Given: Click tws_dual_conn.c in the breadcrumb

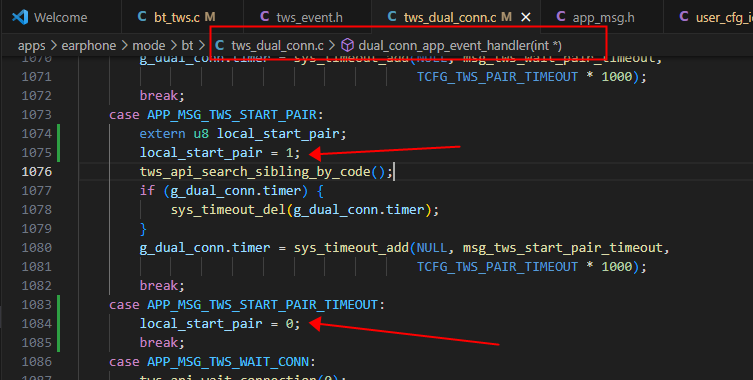Looking at the screenshot, I should tap(278, 46).
